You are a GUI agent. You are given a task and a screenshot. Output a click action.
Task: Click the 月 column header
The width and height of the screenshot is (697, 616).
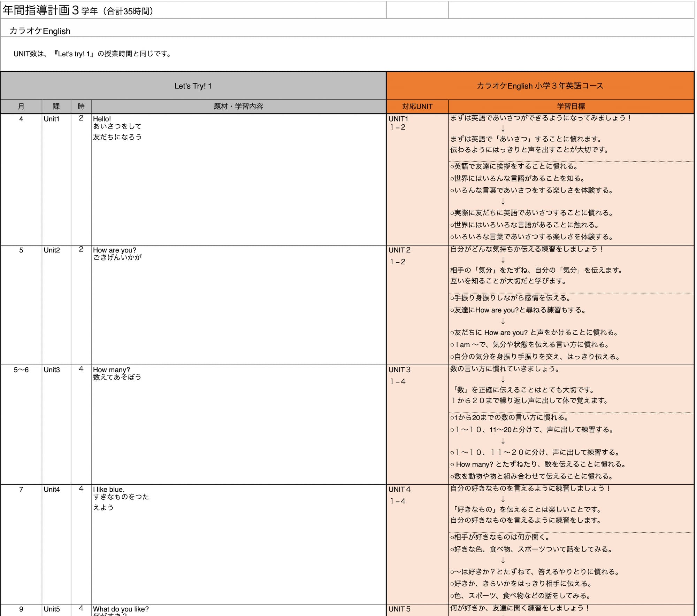(21, 107)
